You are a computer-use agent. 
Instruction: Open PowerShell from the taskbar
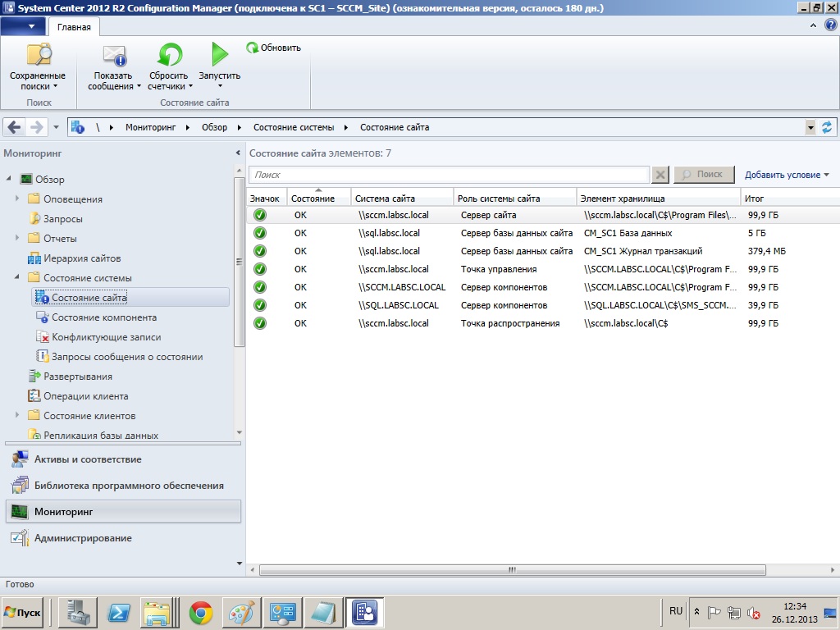pyautogui.click(x=119, y=612)
